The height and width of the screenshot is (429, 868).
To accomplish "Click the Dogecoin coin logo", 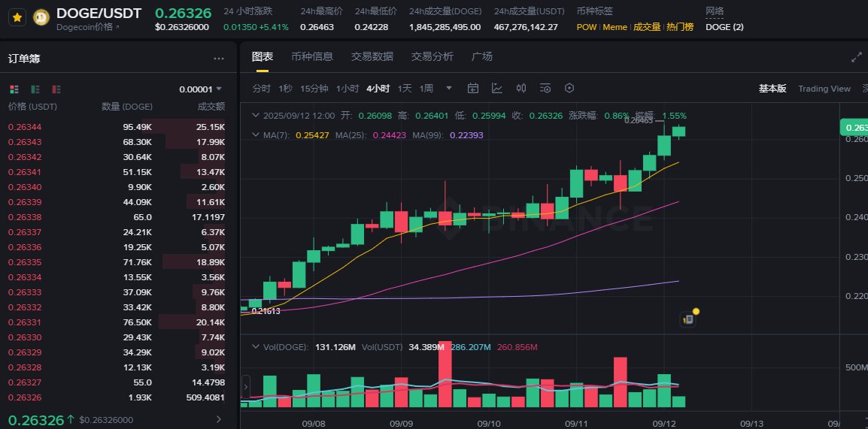I will 41,18.
